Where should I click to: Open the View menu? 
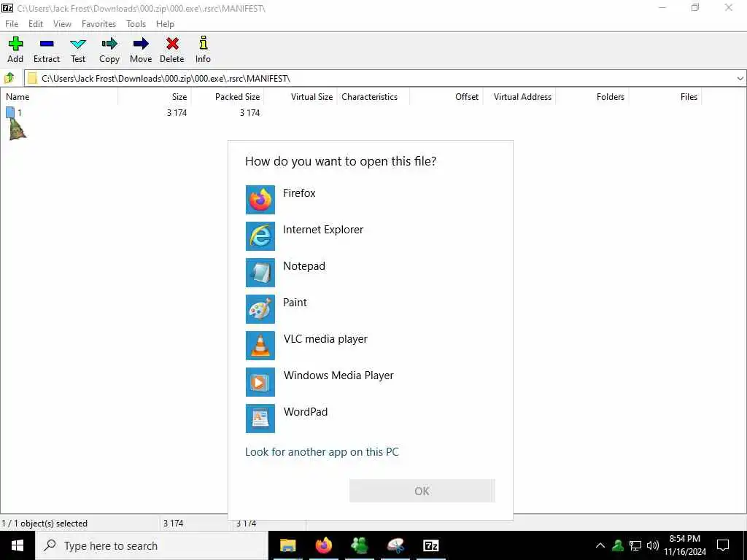point(63,24)
